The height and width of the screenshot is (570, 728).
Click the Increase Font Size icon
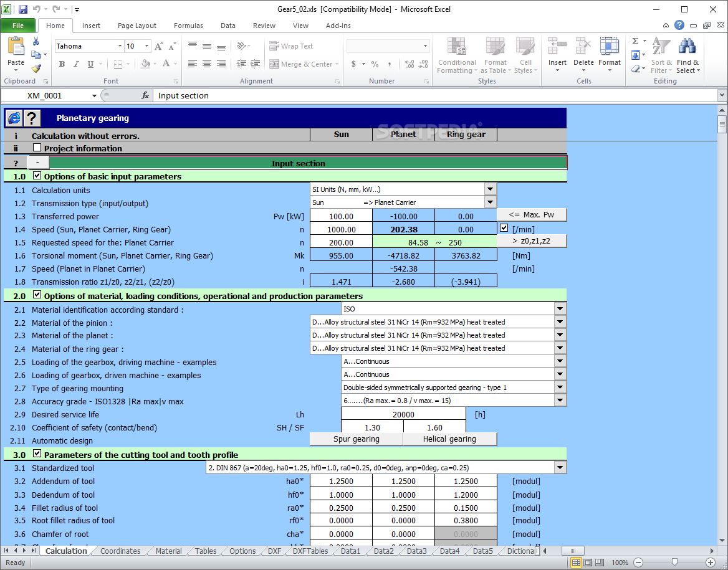tap(159, 46)
